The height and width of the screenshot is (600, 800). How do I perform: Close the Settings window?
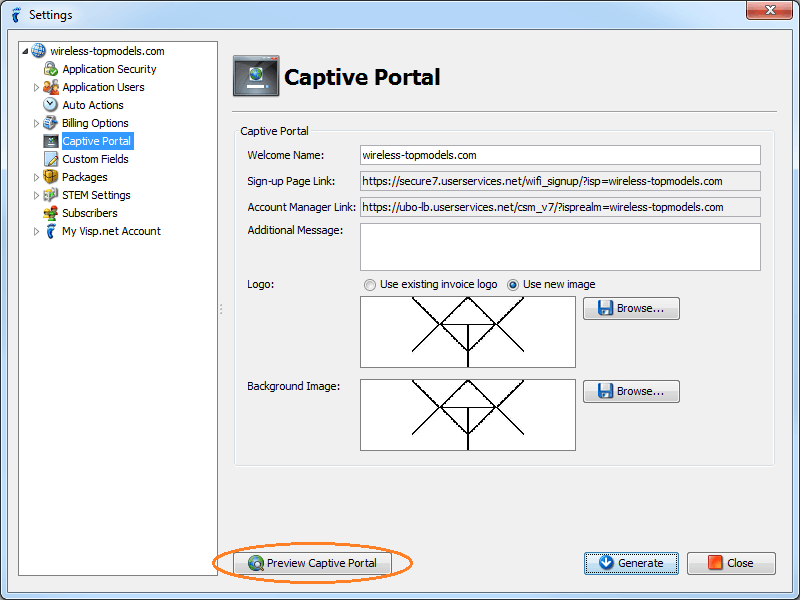coord(770,10)
